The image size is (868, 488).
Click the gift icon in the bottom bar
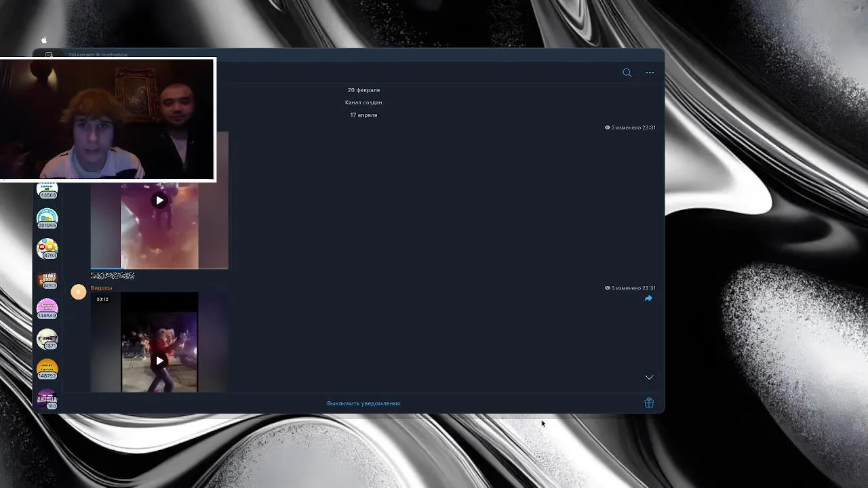click(649, 403)
